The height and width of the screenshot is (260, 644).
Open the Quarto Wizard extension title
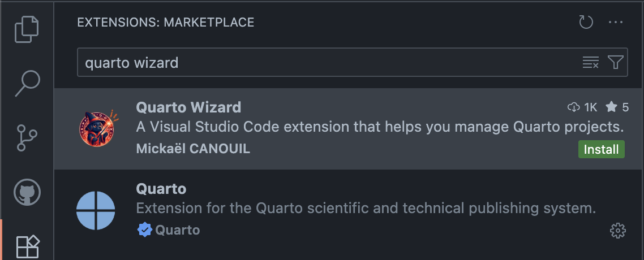point(188,107)
